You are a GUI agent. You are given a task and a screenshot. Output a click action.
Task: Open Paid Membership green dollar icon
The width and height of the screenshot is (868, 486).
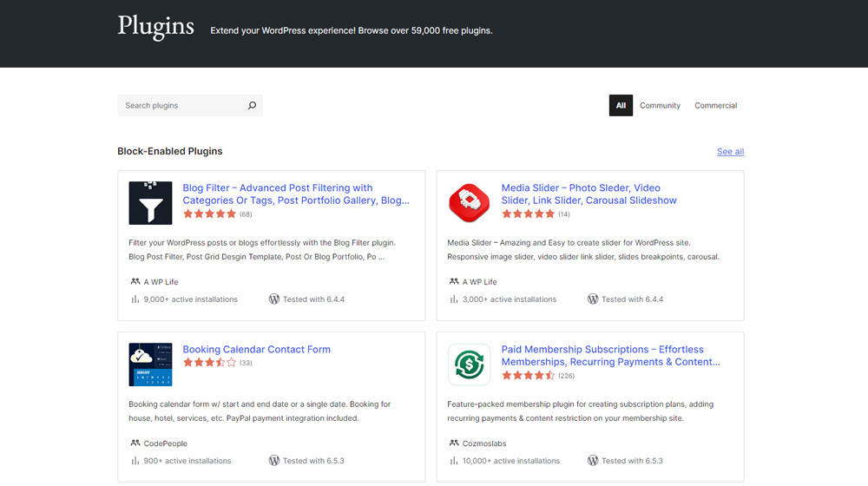click(470, 364)
